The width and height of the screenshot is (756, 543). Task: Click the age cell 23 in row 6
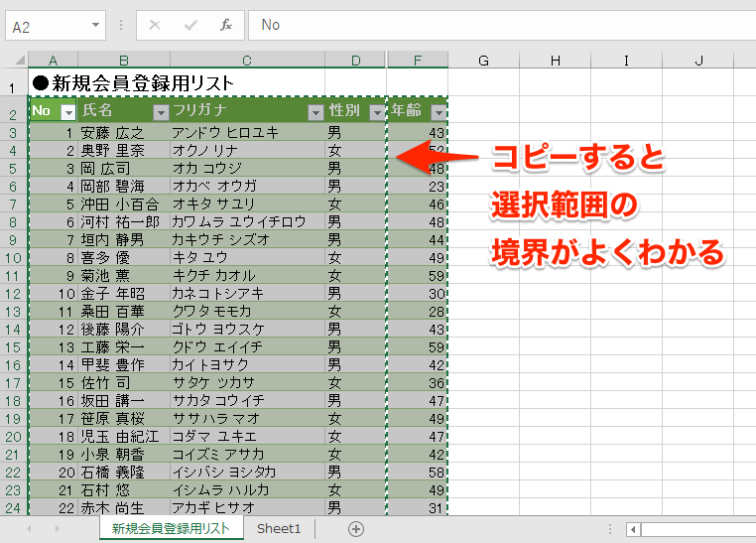click(418, 186)
